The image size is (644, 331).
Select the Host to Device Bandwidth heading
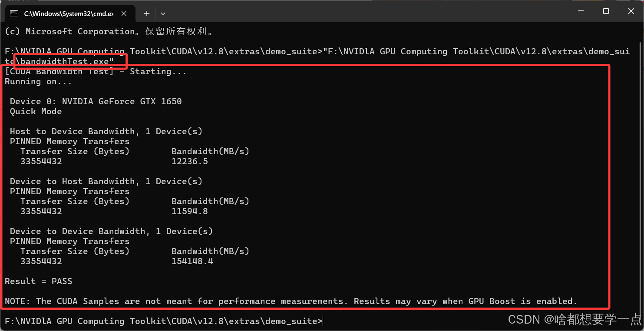105,131
